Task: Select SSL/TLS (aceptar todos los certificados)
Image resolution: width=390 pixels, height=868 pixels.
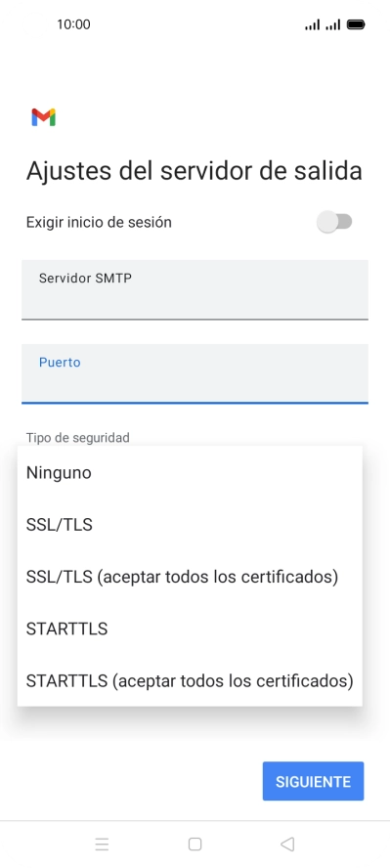Action: pos(190,577)
